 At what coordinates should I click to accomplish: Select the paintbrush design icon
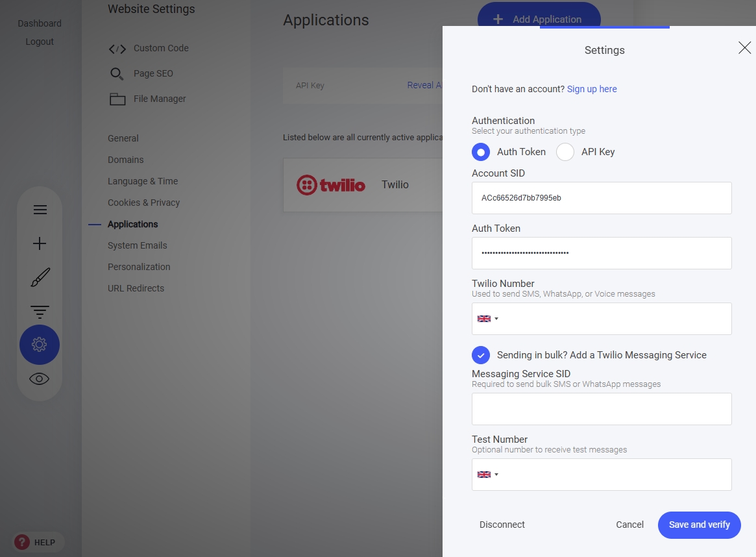pos(40,278)
